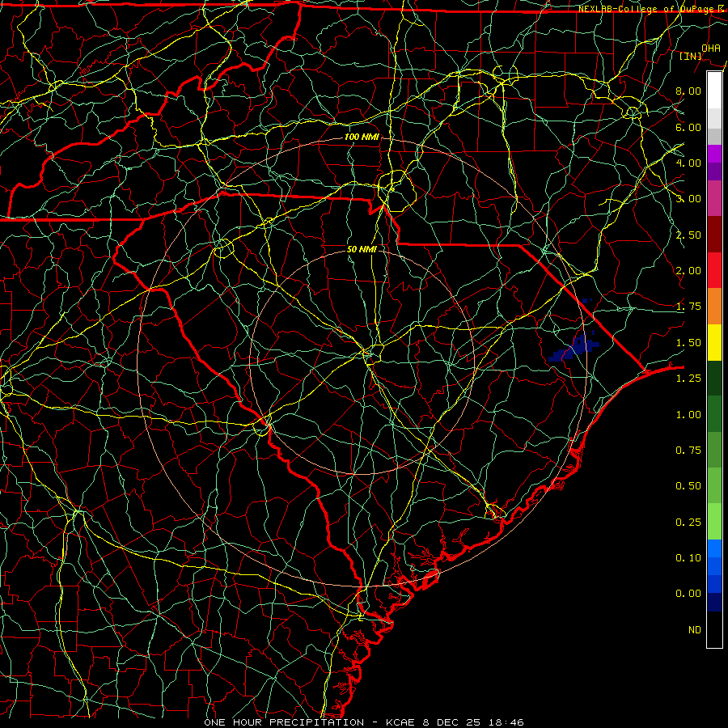Image resolution: width=728 pixels, height=728 pixels.
Task: Click the 100 NMI range ring label
Action: click(362, 137)
